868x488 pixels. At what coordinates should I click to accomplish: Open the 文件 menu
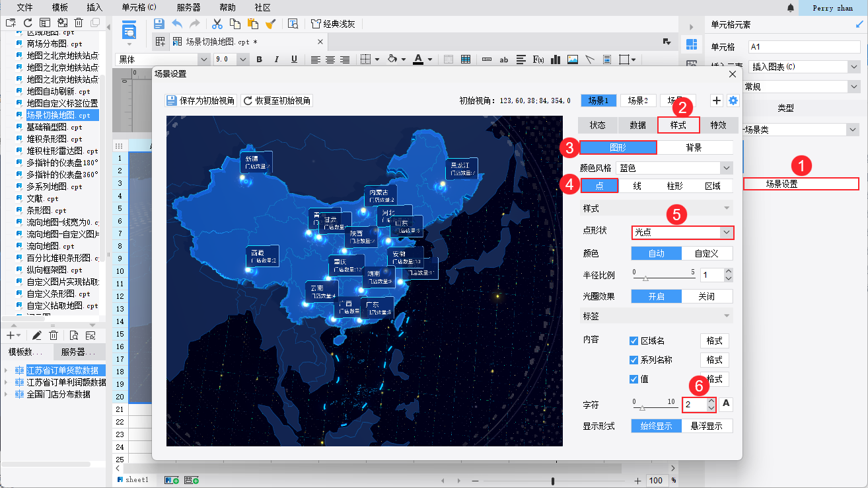pos(24,7)
